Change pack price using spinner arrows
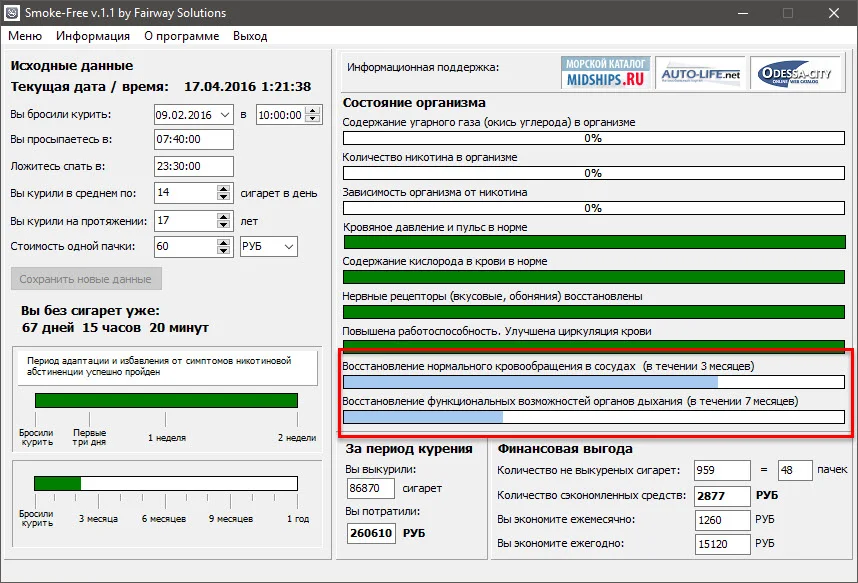The height and width of the screenshot is (583, 858). [224, 246]
